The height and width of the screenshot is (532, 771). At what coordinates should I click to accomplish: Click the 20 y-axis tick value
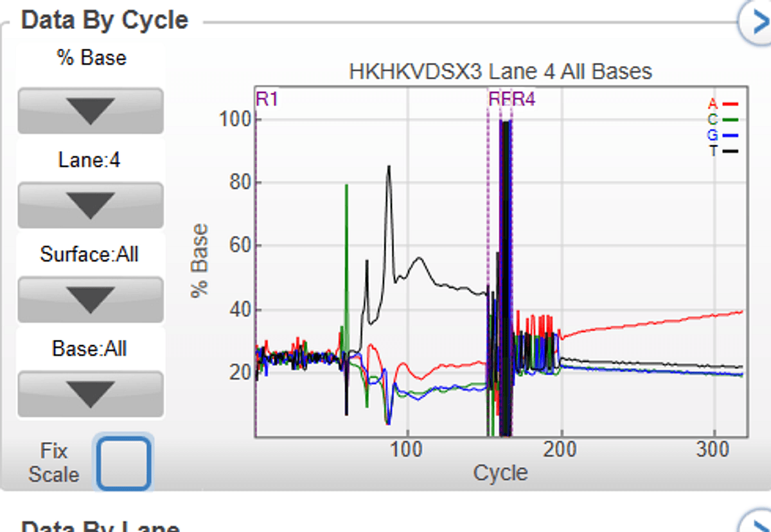pos(240,373)
